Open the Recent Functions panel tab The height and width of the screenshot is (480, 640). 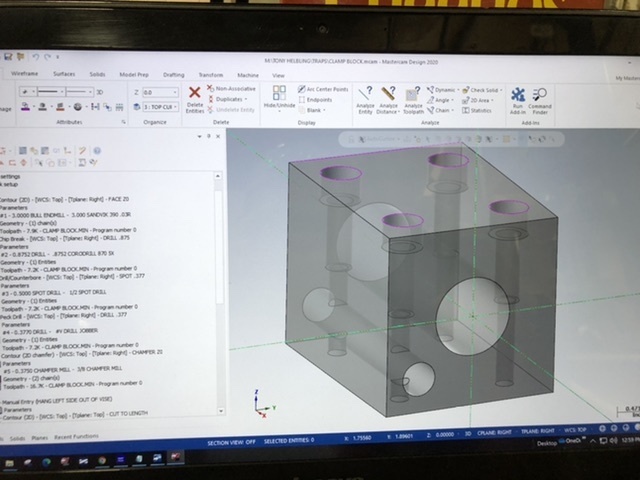pos(78,438)
